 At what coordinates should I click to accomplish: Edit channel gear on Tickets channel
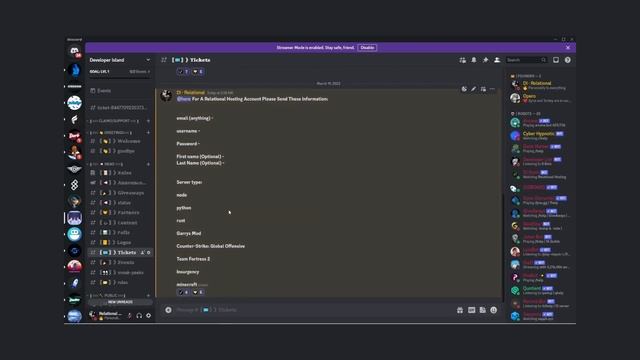click(x=149, y=253)
